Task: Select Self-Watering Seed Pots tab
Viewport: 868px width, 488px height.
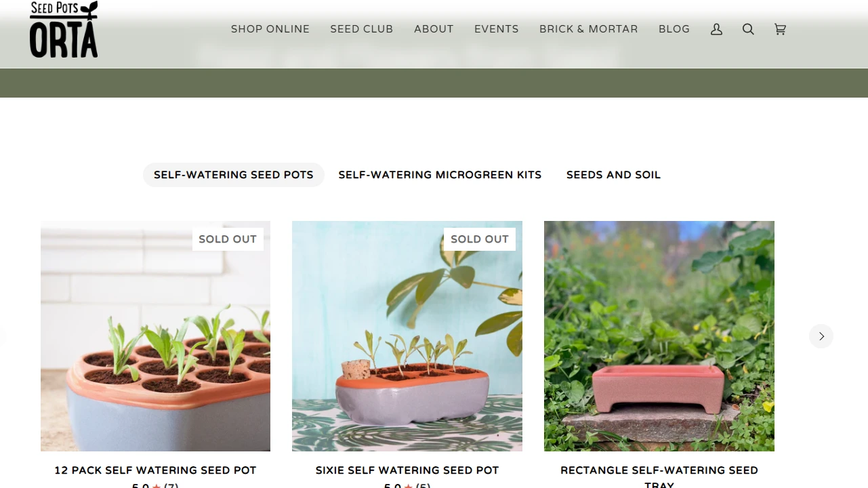Action: click(234, 175)
